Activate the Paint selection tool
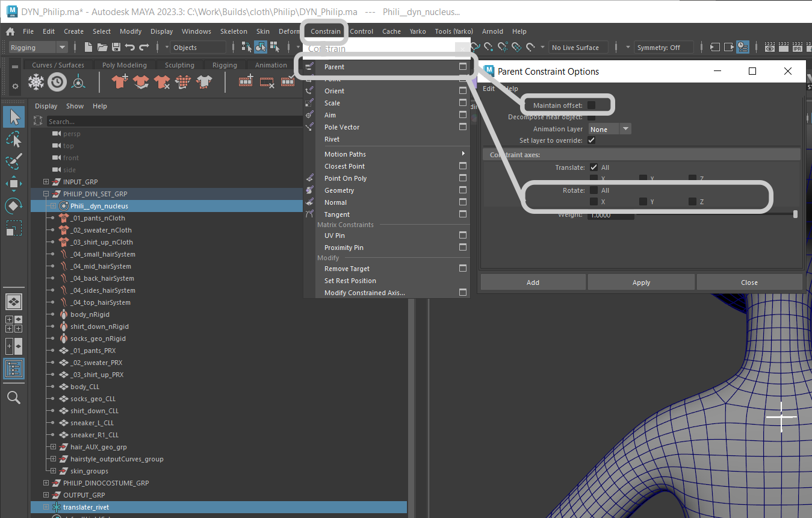 point(14,161)
